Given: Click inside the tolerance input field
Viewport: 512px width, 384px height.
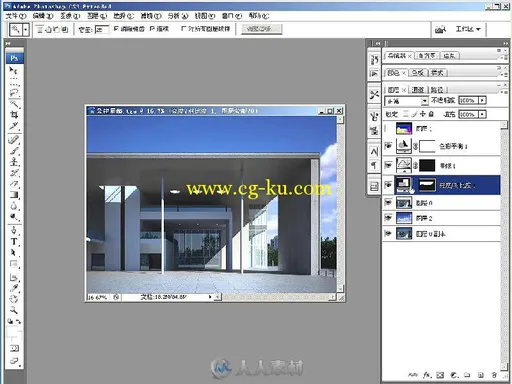Looking at the screenshot, I should (102, 30).
